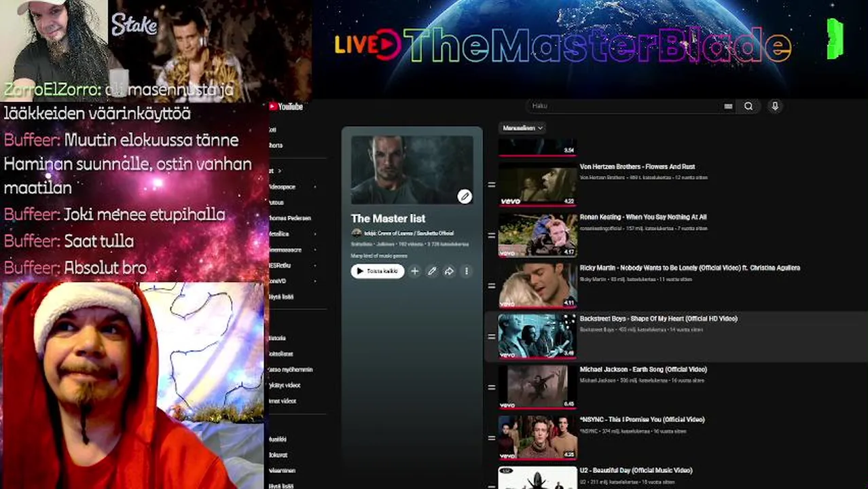Edit playlist details pencil beside plus icon
Screen dimensions: 868x489
click(x=432, y=271)
